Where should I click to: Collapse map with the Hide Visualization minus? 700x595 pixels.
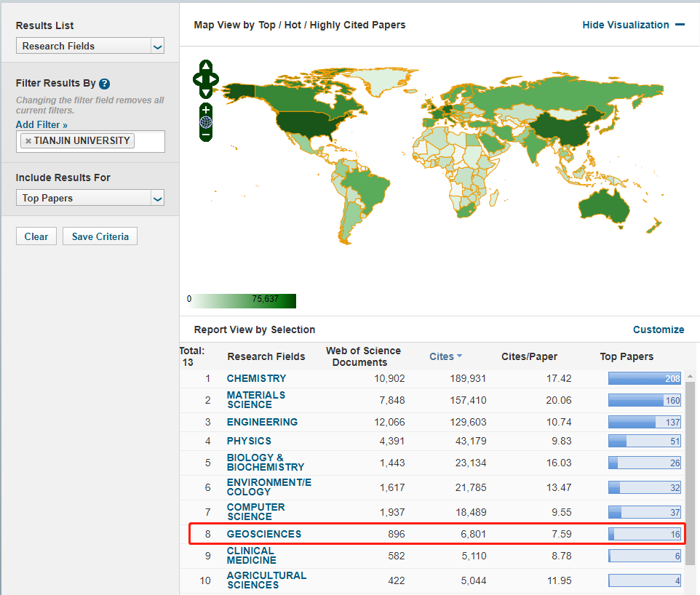(680, 25)
